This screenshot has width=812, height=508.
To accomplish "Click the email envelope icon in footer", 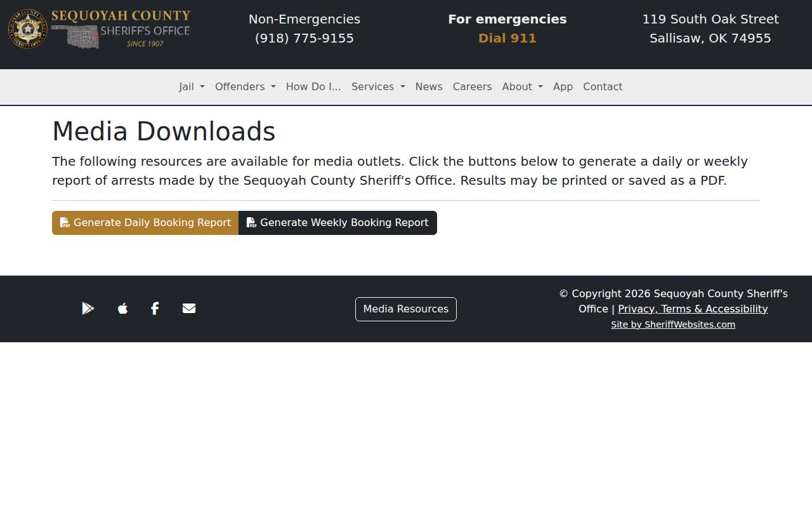I will [189, 309].
